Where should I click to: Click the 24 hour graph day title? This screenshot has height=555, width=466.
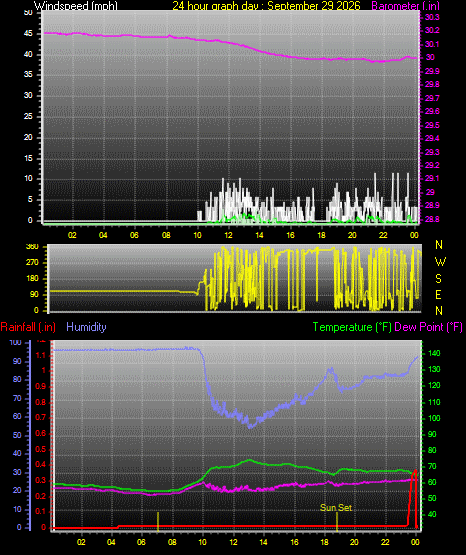click(266, 5)
